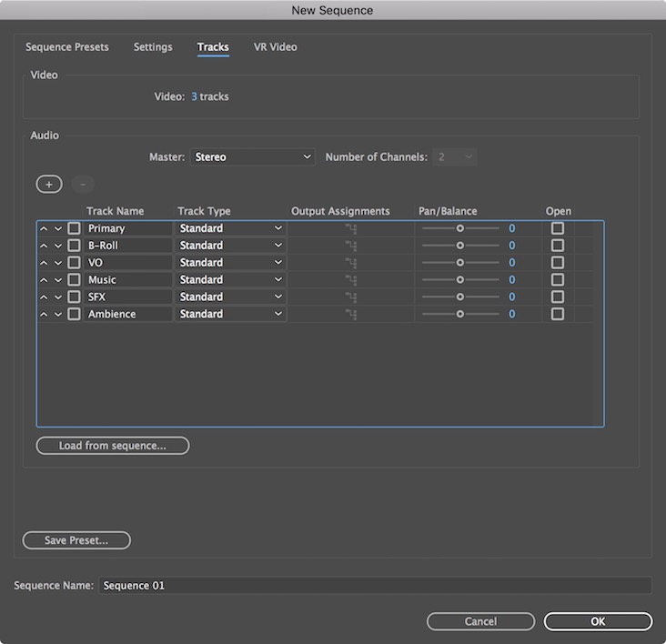The height and width of the screenshot is (644, 666).
Task: Click the Save Preset button
Action: pos(76,540)
